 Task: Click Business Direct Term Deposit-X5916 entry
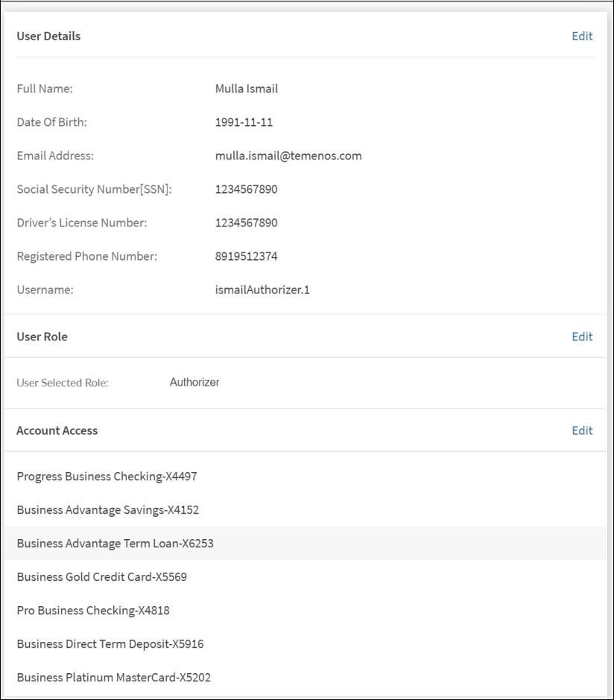pos(110,644)
